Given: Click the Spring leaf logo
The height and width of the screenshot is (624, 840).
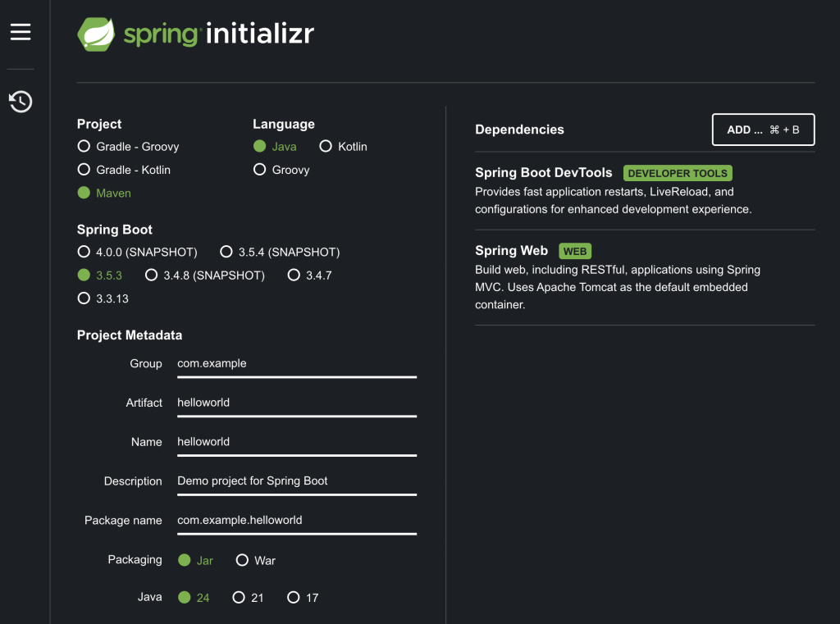Looking at the screenshot, I should pyautogui.click(x=96, y=34).
